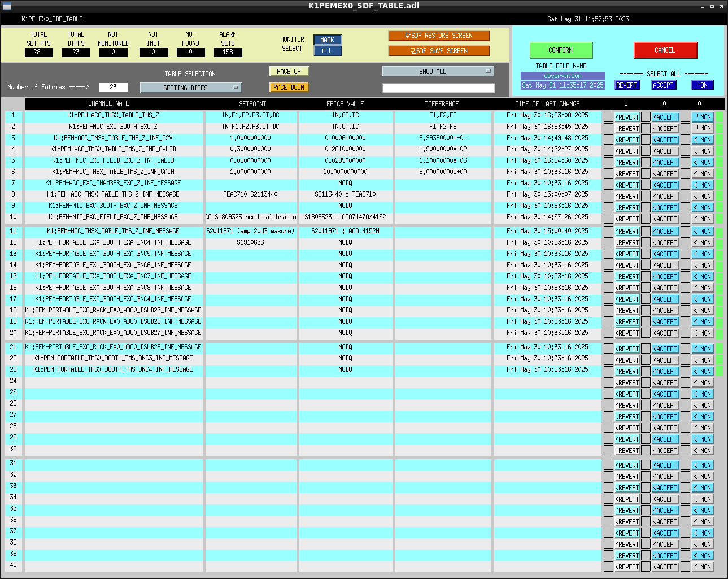Select channel K1:PEM-PORTABLE_EXA_BOOTH_EXA_BNC8_INF_MESSAGE
Viewport: 728px width, 579px height.
click(x=114, y=288)
